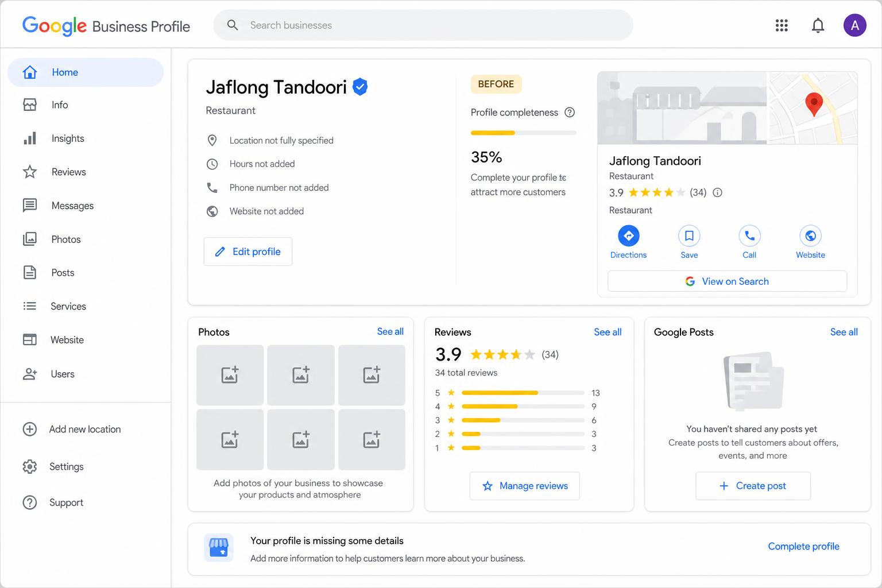Open Settings in the sidebar
This screenshot has height=588, width=882.
pos(86,467)
